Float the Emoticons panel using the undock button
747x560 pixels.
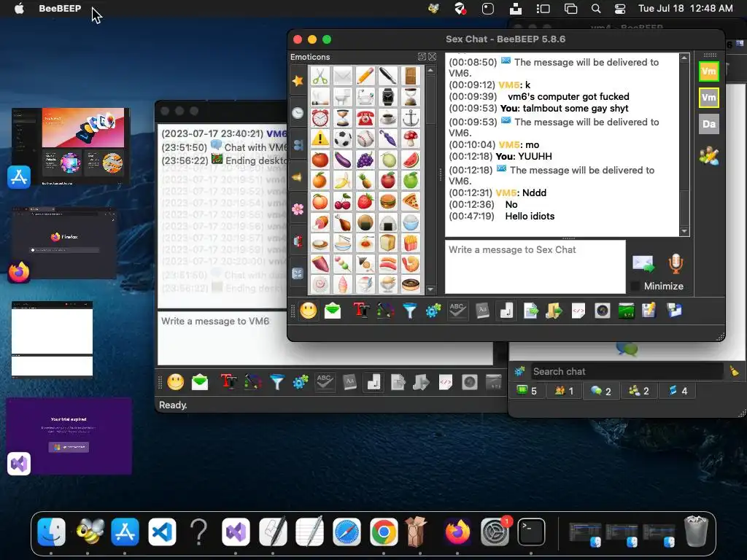coord(422,57)
